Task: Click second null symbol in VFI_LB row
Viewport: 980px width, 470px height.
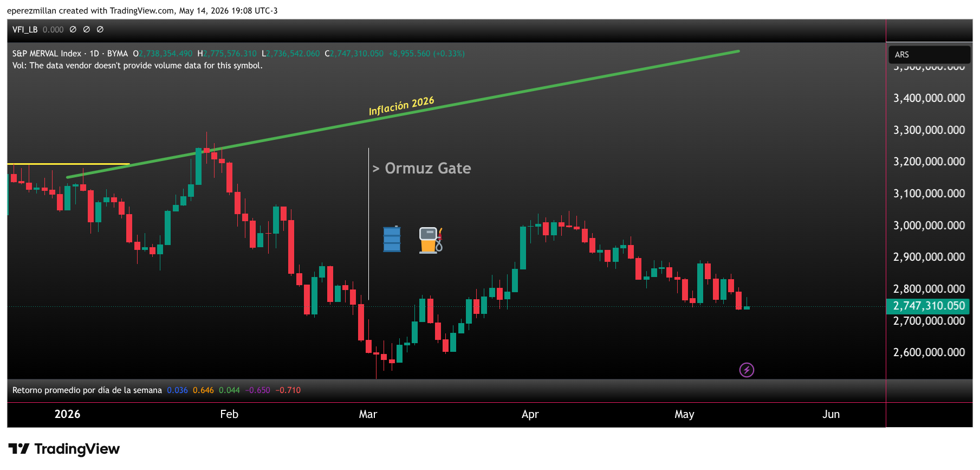Action: point(87,29)
